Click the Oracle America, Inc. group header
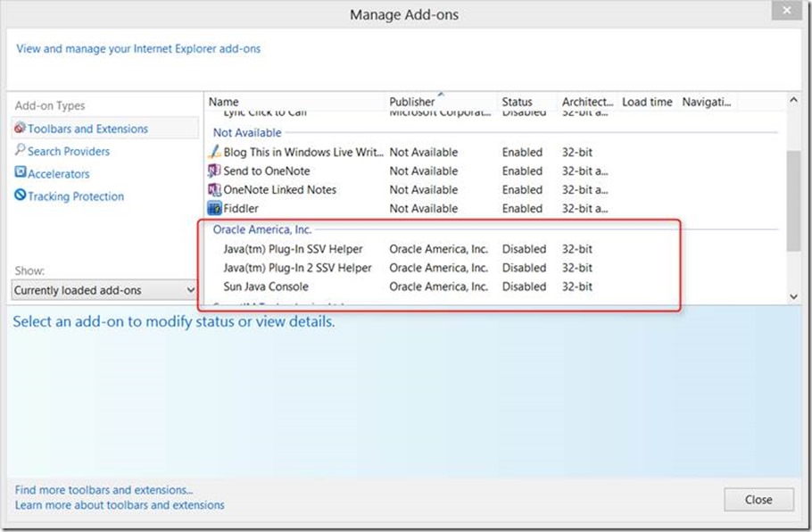Viewport: 812px width, 532px height. pos(262,229)
